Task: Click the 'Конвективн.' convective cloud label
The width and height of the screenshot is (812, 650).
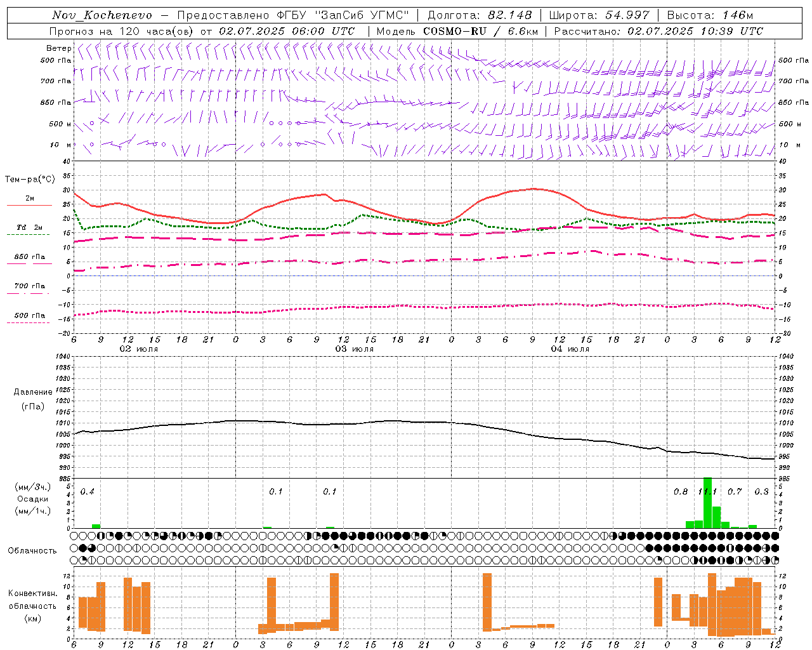Action: tap(33, 594)
